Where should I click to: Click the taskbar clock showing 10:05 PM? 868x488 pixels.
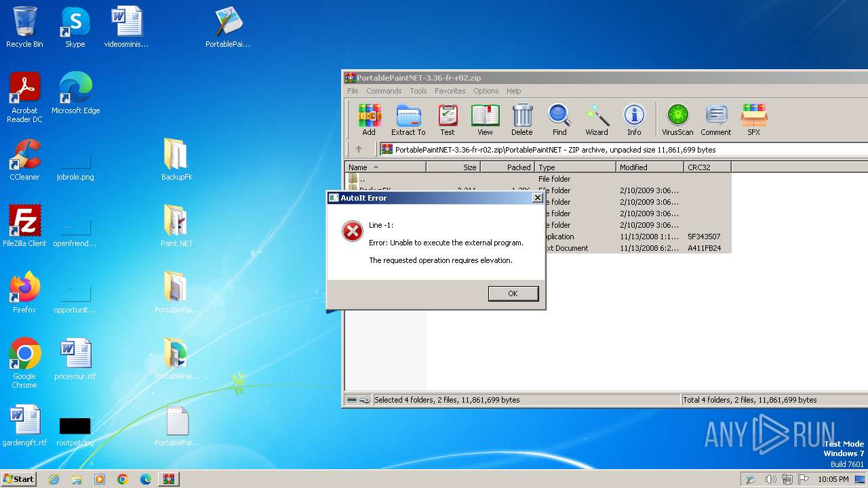point(833,479)
